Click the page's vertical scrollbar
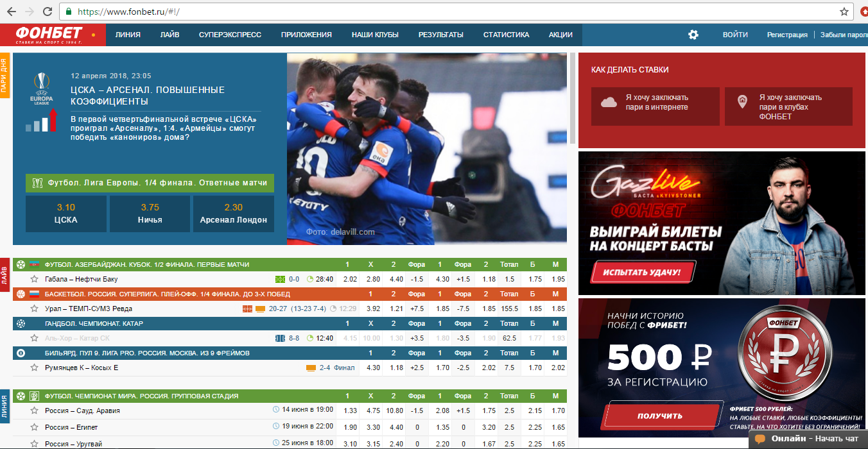868x449 pixels. pyautogui.click(x=573, y=96)
